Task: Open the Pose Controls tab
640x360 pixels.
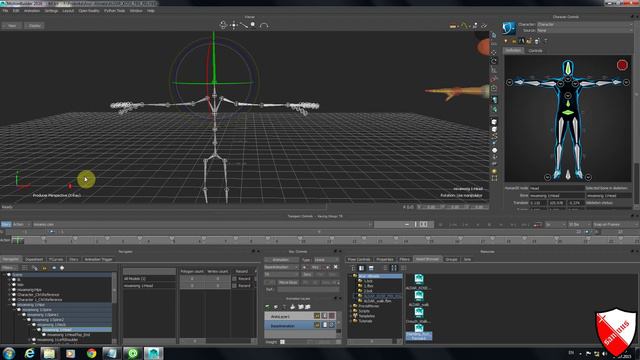Action: (x=359, y=259)
